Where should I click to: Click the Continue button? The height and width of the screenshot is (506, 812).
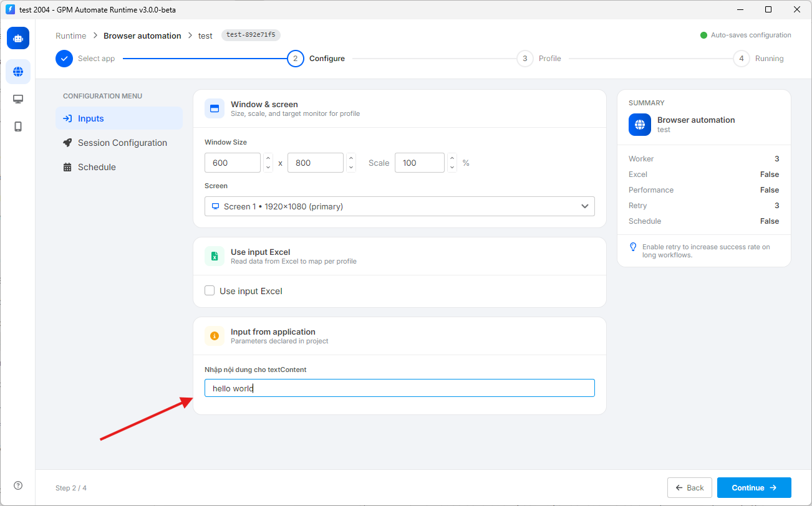[754, 488]
